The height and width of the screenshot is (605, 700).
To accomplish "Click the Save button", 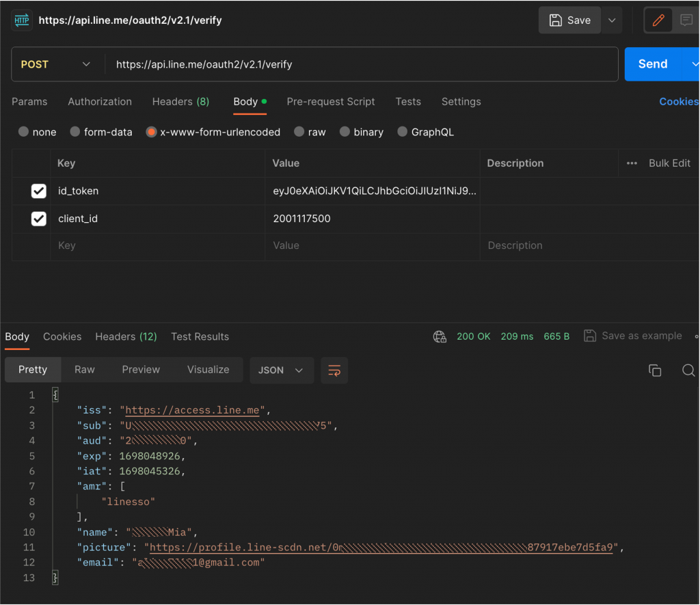I will click(x=570, y=20).
